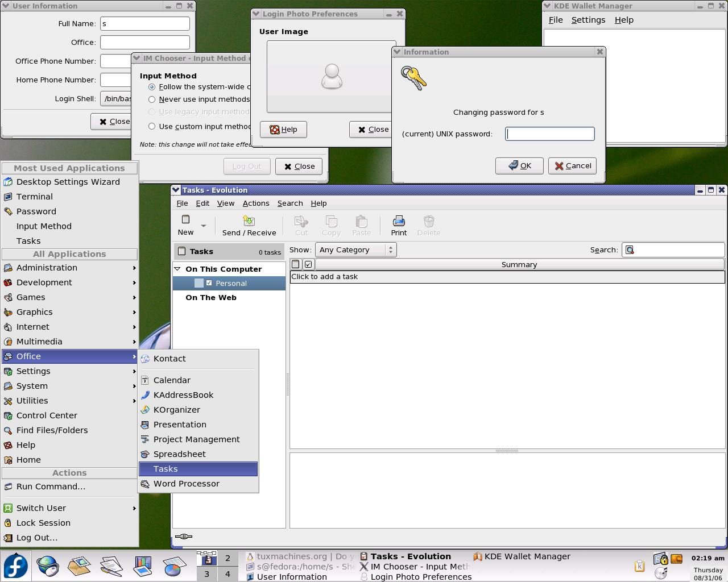Click Send / Receive in Evolution toolbar
This screenshot has height=582, width=728.
click(249, 226)
